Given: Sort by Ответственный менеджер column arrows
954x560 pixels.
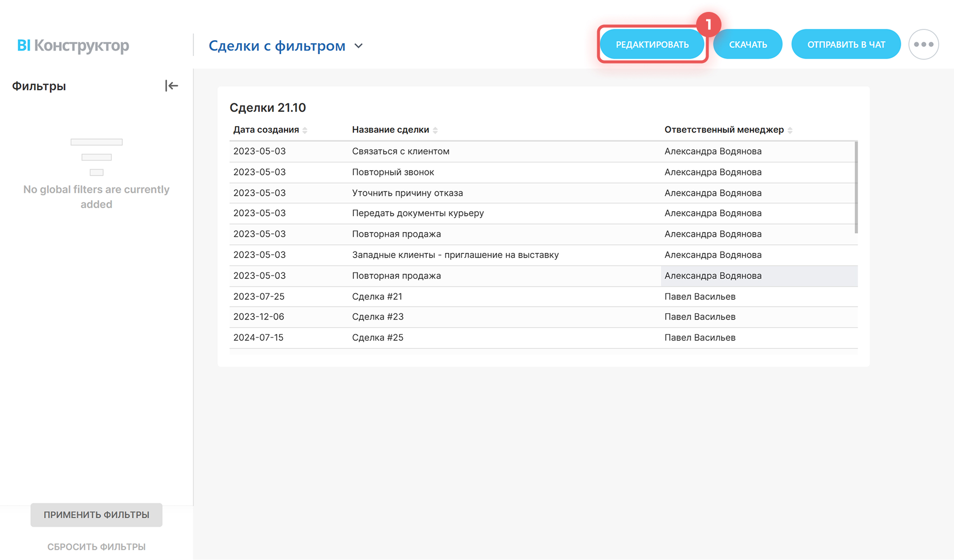Looking at the screenshot, I should [x=790, y=130].
